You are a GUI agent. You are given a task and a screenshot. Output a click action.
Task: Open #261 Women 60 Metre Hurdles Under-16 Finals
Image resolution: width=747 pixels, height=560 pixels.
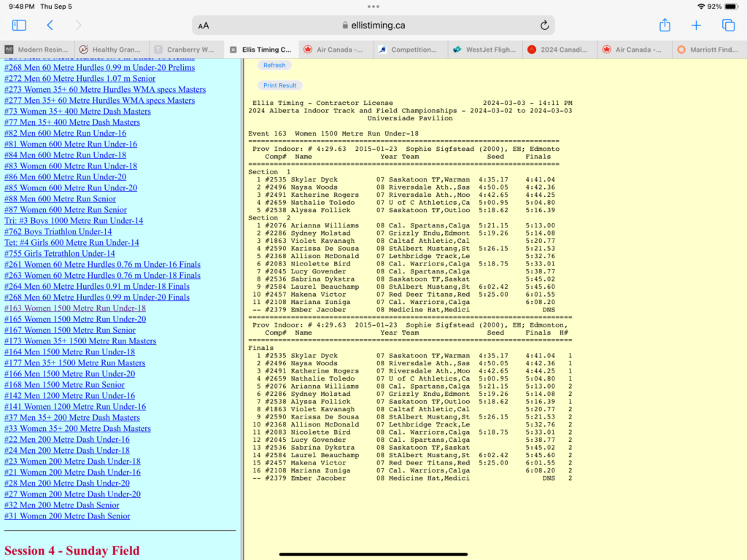tap(102, 265)
